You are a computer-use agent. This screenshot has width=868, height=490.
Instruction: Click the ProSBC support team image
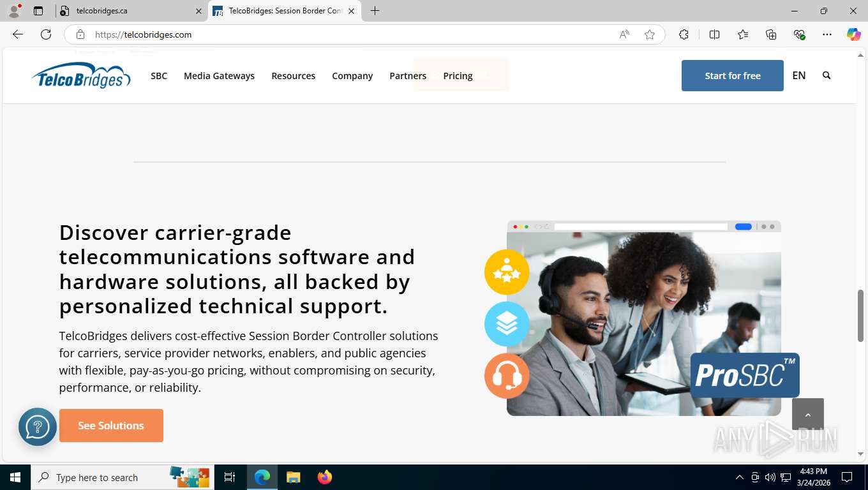pos(643,318)
